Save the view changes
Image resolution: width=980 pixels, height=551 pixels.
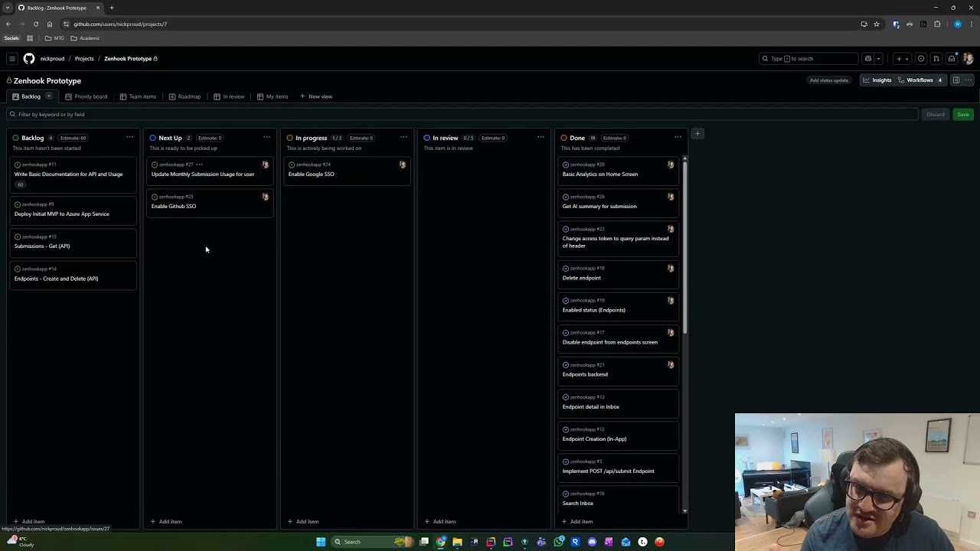coord(963,115)
